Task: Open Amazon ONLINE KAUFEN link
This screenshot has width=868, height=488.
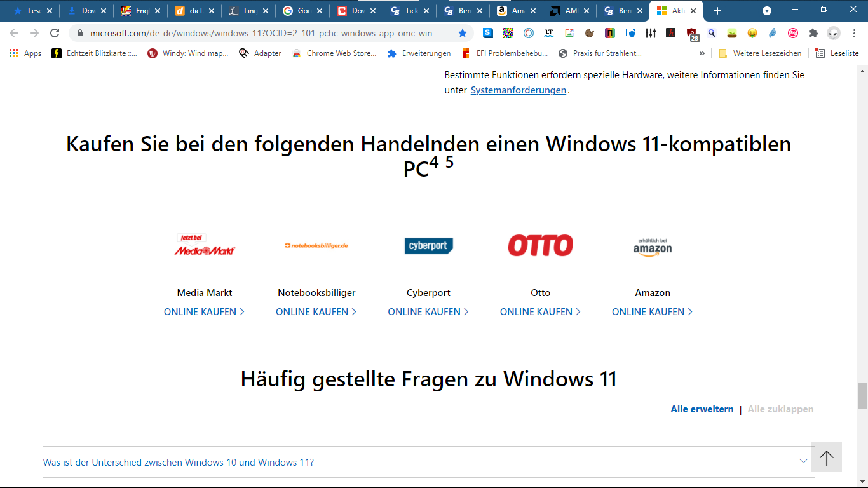Action: [x=652, y=311]
